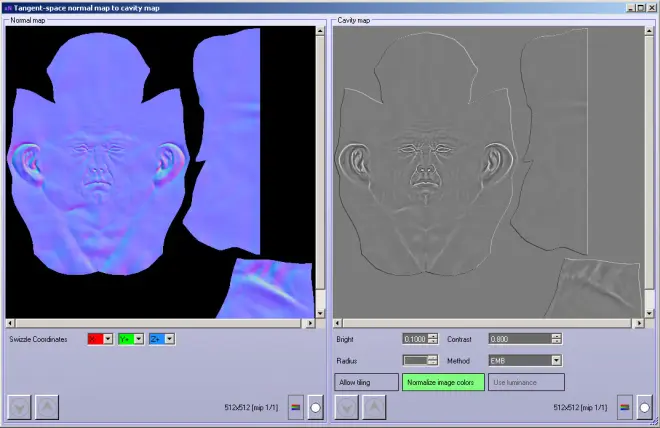Click Normal map vertical scrollbar down arrow
This screenshot has height=428, width=660.
pos(320,314)
